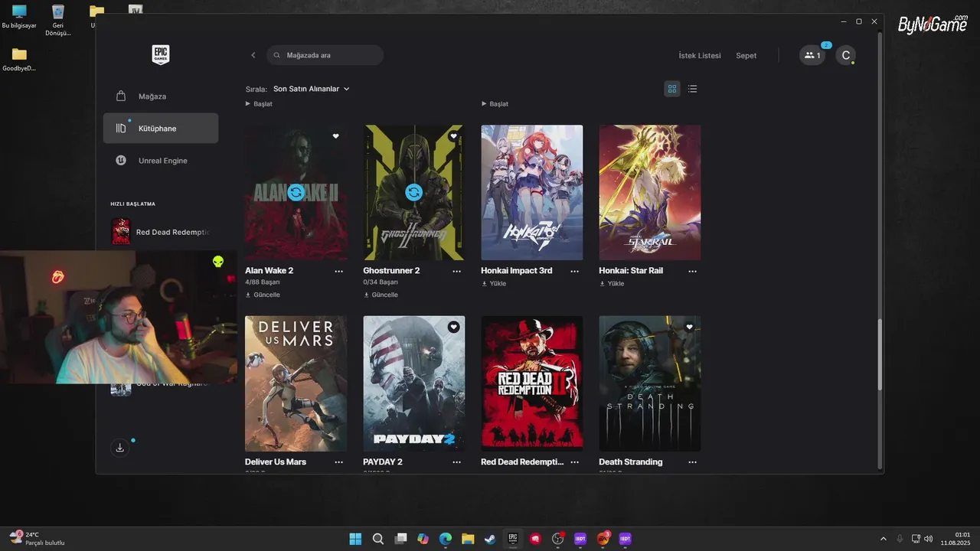The height and width of the screenshot is (551, 980).
Task: Open the weather widget 24°C
Action: coord(37,539)
